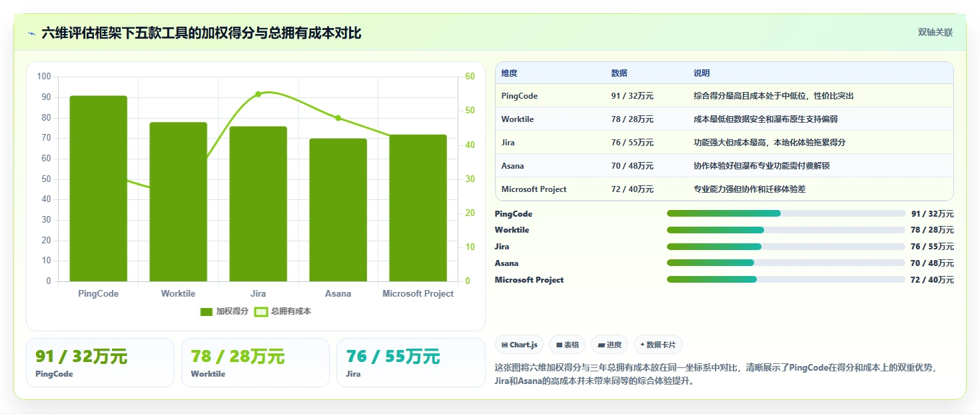Click the Microsoft Project label on the chart x-axis
Screen dimensions: 980x414
click(418, 294)
